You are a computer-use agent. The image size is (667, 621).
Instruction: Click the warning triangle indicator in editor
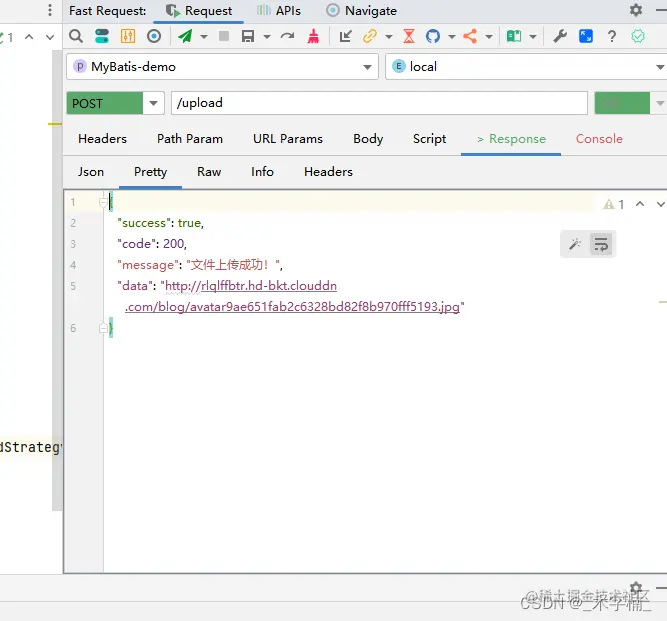pos(609,204)
